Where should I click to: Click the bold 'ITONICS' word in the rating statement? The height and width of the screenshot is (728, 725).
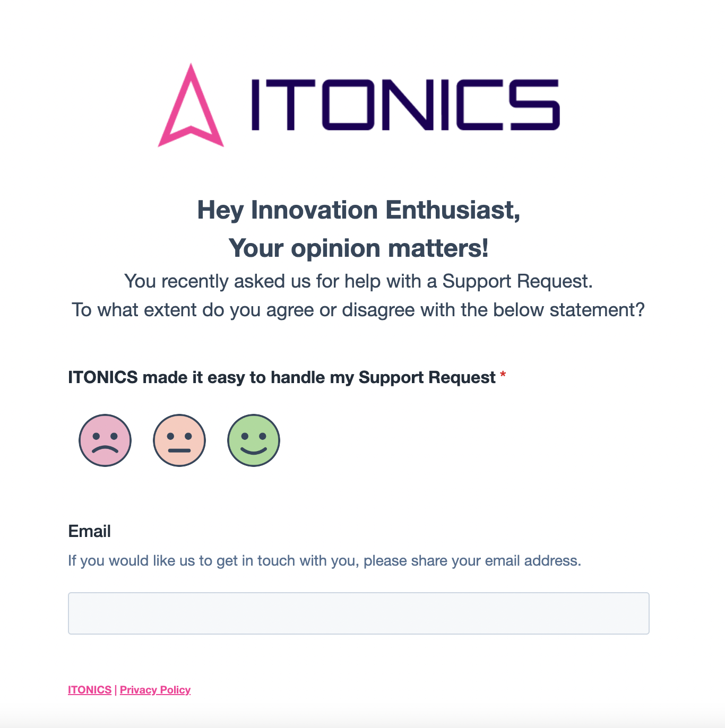coord(103,378)
